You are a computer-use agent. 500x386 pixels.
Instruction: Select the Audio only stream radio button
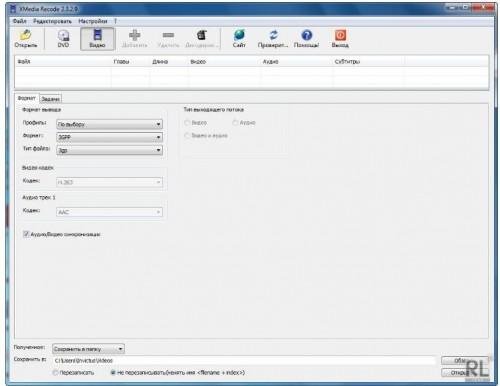coord(235,123)
